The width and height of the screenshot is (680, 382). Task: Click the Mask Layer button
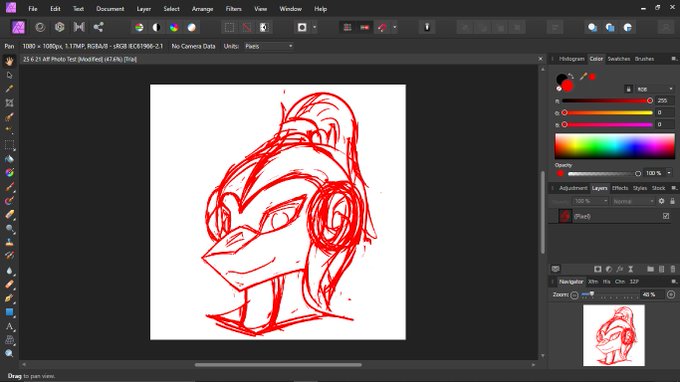[x=598, y=269]
